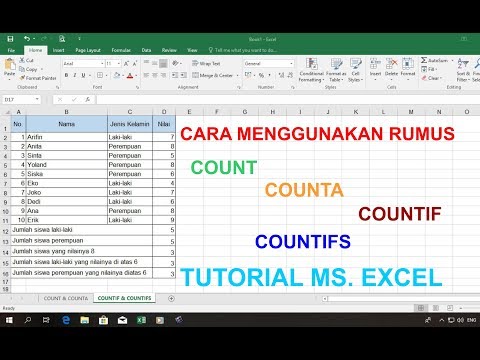Click the Paste clipboard icon

point(10,64)
